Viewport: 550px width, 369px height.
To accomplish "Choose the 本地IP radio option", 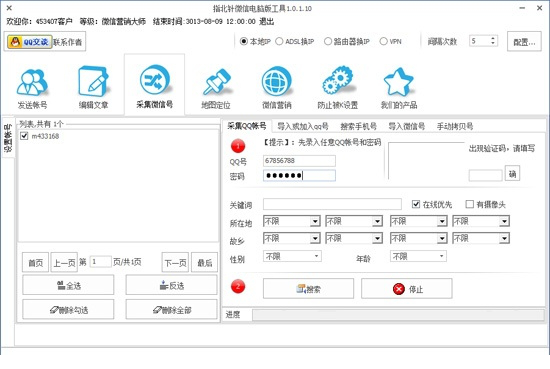I will pyautogui.click(x=255, y=41).
